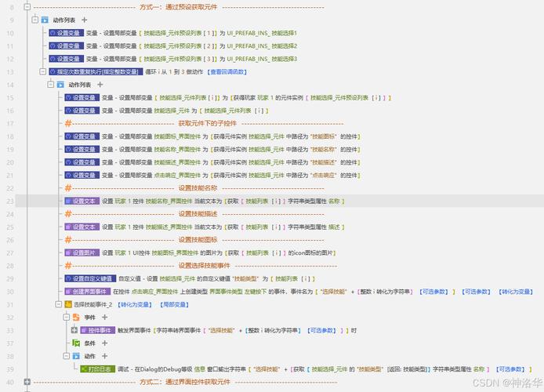This screenshot has width=544, height=392.
Task: Collapse the 事件 node on line 32
Action: [x=67, y=317]
